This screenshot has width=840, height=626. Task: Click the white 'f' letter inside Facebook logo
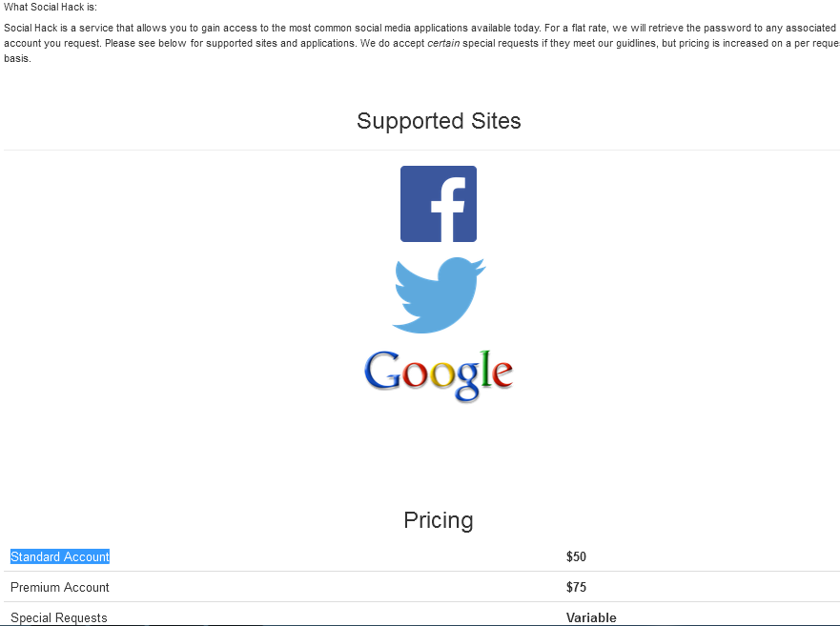click(448, 210)
